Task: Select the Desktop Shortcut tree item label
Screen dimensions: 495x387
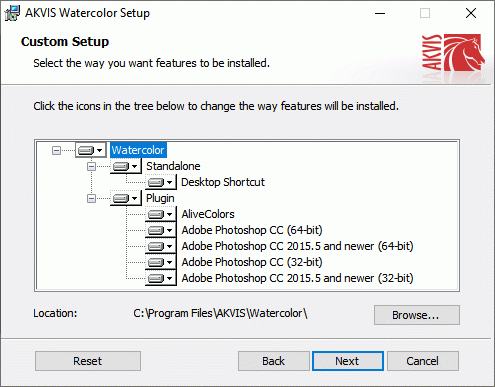Action: (x=223, y=182)
